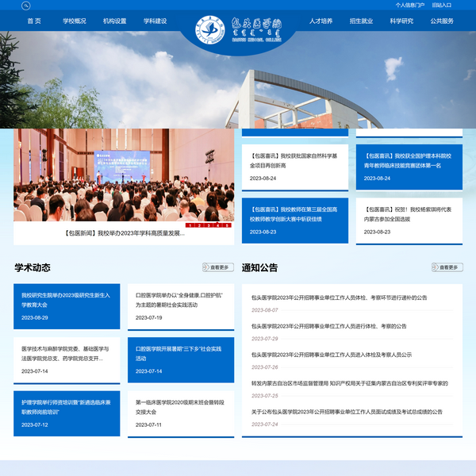Open the 首页 home menu item
This screenshot has height=476, width=476.
point(34,21)
